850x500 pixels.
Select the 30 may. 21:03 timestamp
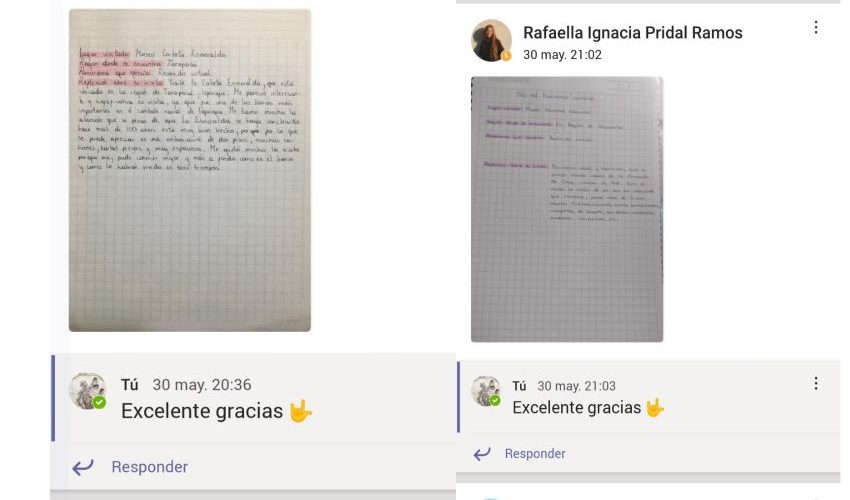576,386
